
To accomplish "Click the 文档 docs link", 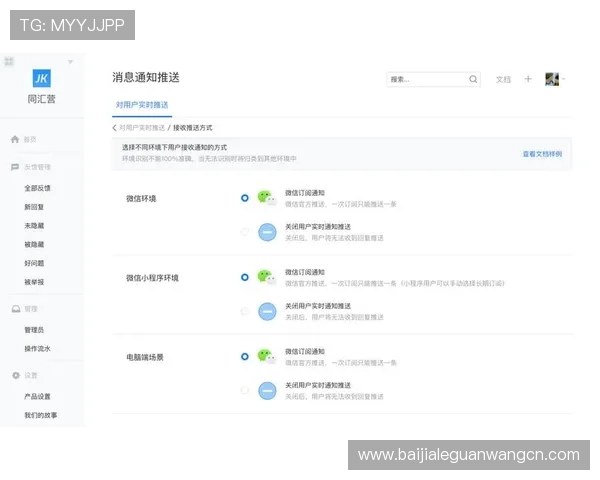I will tap(503, 79).
